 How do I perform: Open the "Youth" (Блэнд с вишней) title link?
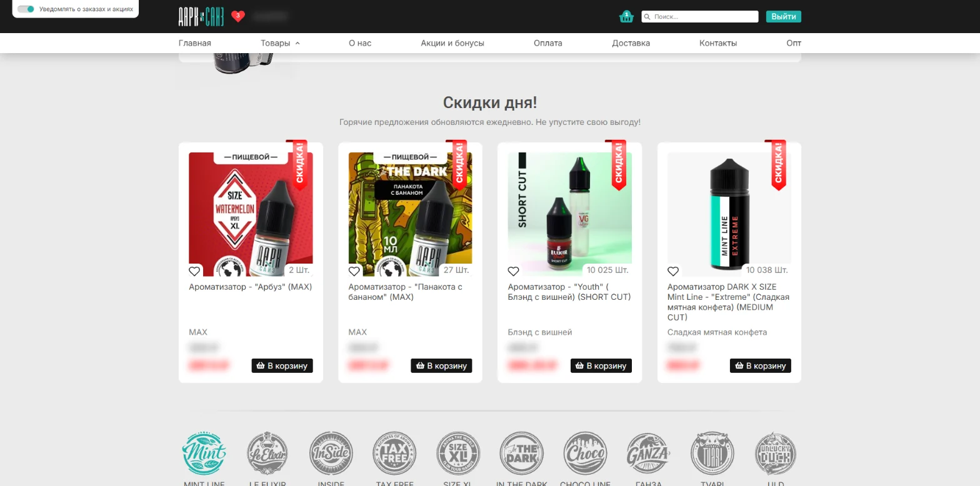[x=569, y=292]
